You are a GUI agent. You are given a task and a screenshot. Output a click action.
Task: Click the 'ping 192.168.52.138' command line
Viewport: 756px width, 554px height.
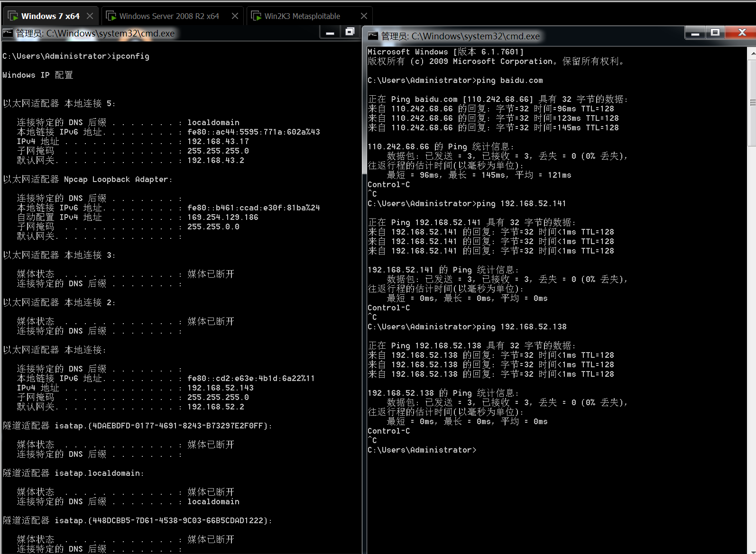[x=467, y=327]
